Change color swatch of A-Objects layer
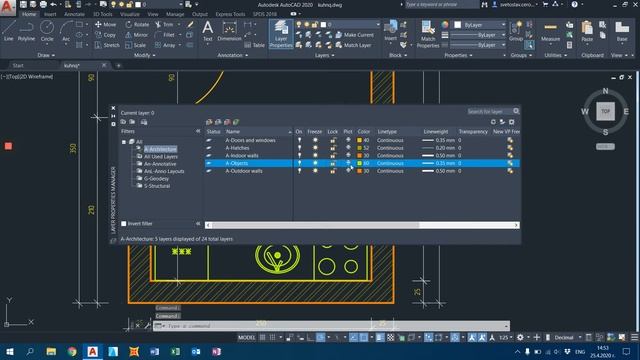640x360 pixels. [x=360, y=163]
